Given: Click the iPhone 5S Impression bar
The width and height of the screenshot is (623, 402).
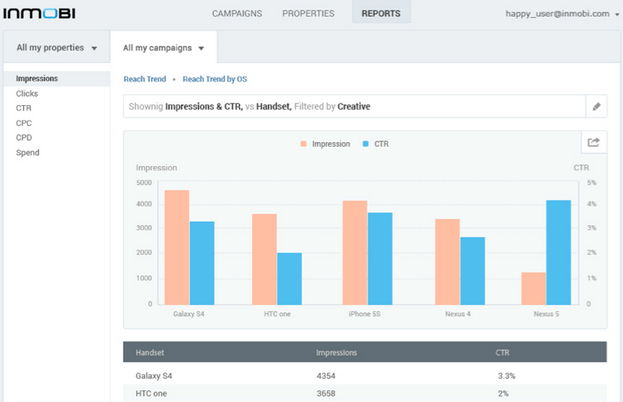Looking at the screenshot, I should coord(355,253).
